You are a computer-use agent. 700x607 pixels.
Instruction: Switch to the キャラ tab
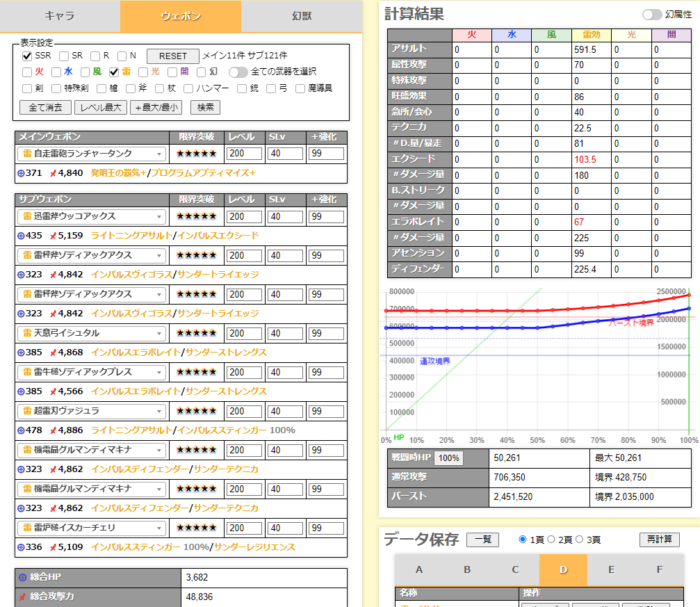coord(60,16)
